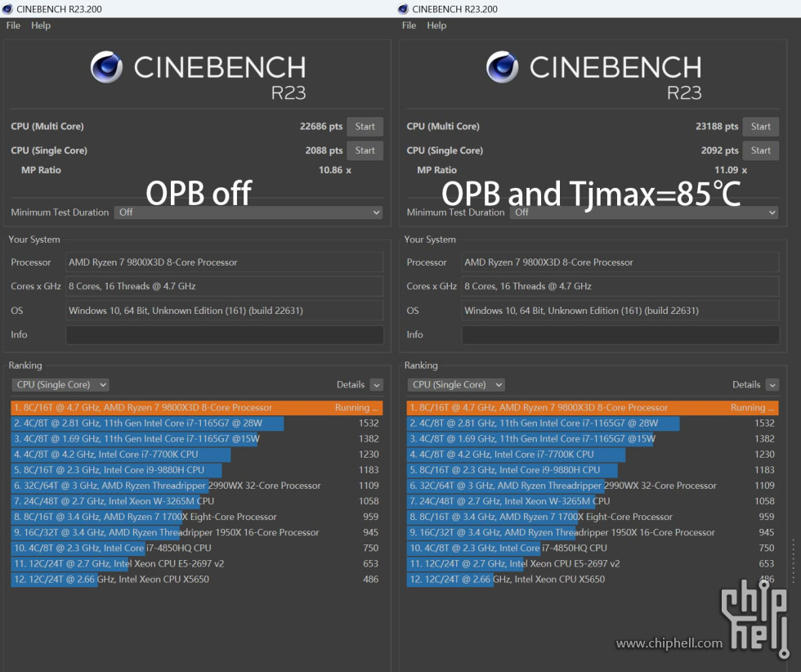Open the File menu in the left window

coord(13,25)
